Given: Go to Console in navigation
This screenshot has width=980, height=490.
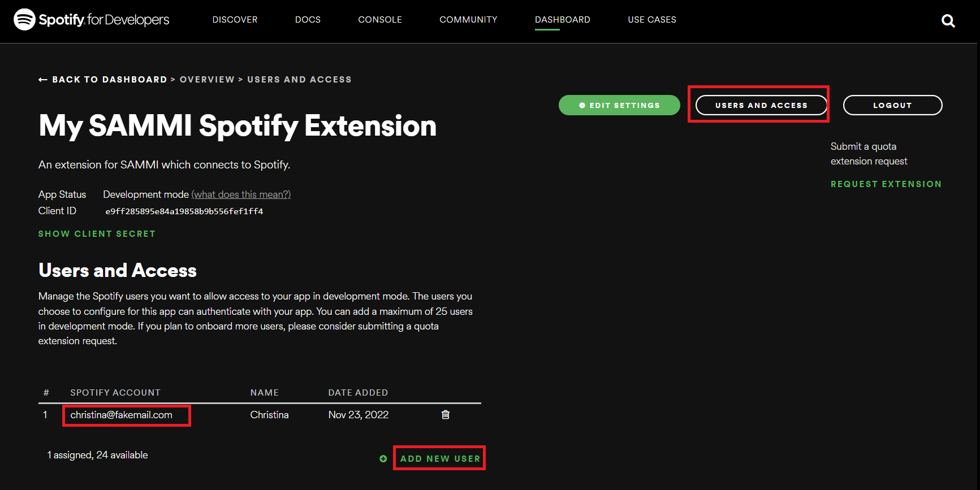Looking at the screenshot, I should (x=380, y=20).
